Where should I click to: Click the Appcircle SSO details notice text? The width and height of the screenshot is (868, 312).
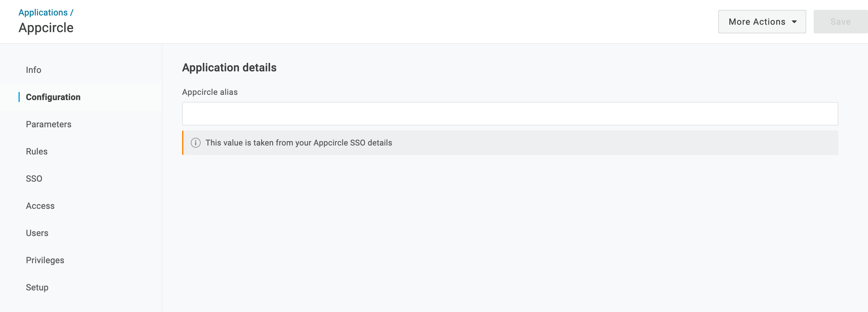[x=298, y=143]
